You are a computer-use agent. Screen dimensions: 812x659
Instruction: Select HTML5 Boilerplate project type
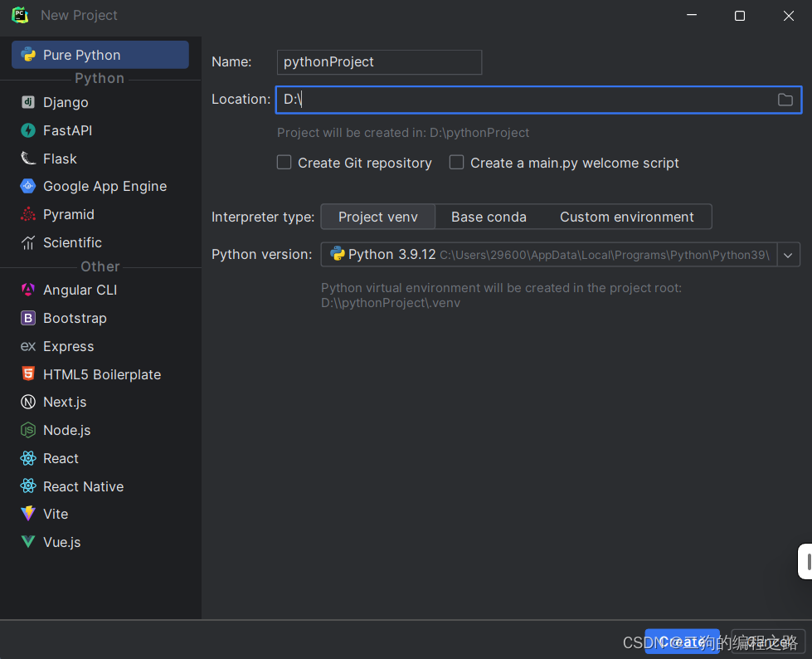pyautogui.click(x=100, y=374)
